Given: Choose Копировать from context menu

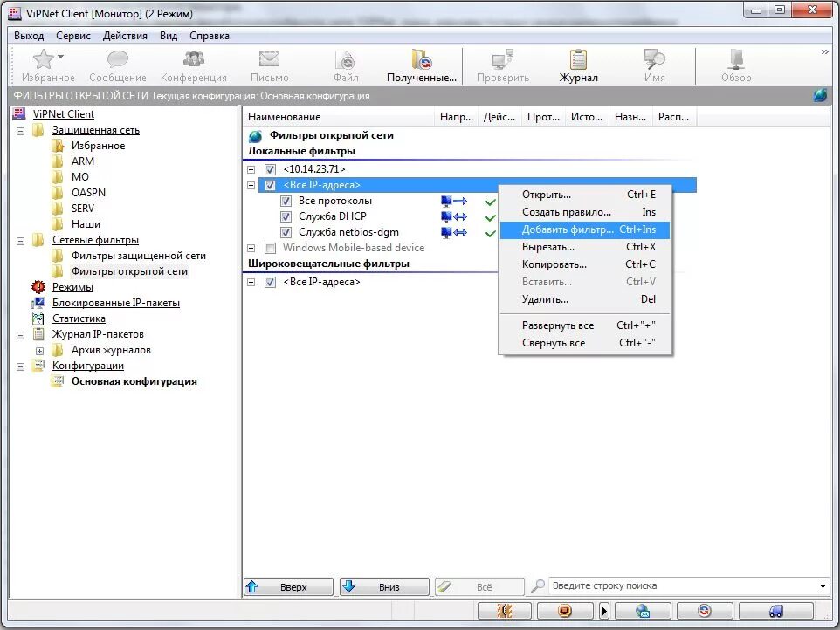Looking at the screenshot, I should tap(584, 264).
